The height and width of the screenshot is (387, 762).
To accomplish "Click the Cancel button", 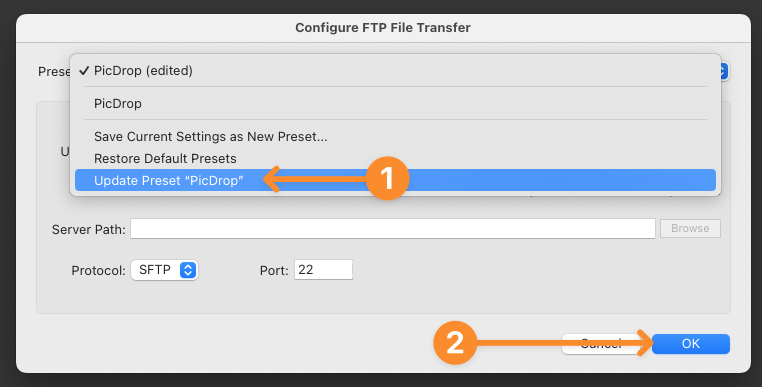I will [x=602, y=344].
